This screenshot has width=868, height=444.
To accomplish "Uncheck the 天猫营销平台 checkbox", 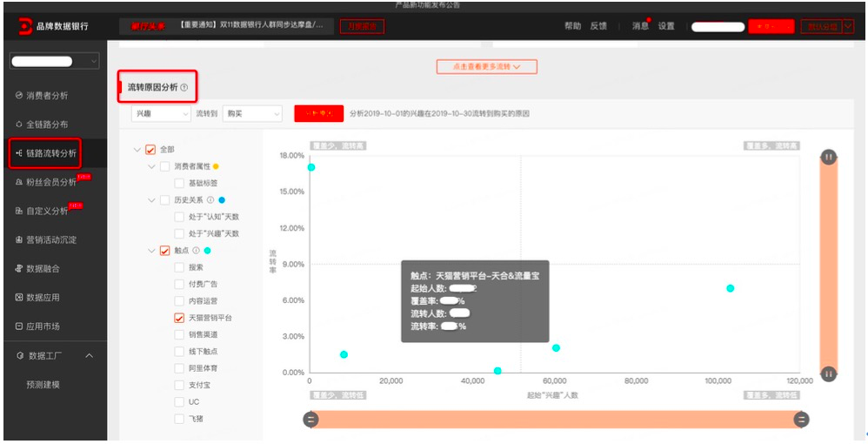I will point(179,318).
